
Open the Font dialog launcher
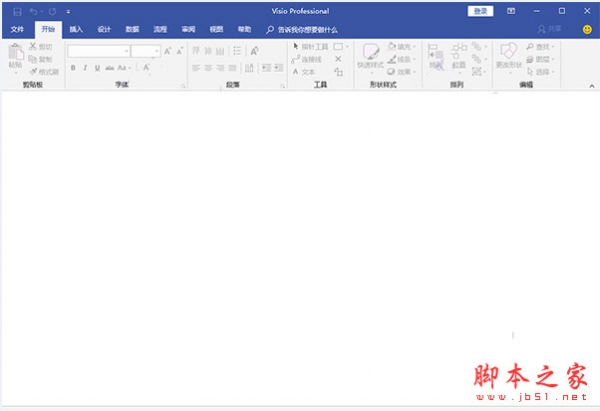coord(183,86)
